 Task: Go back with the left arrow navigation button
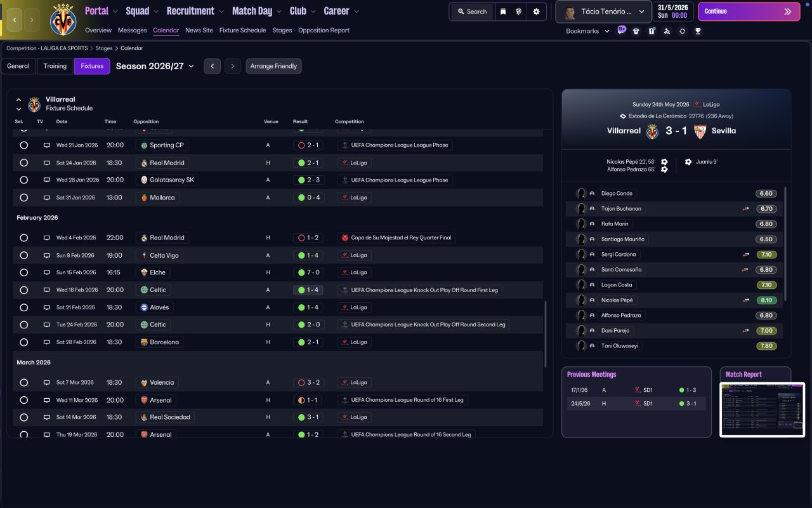coord(15,20)
